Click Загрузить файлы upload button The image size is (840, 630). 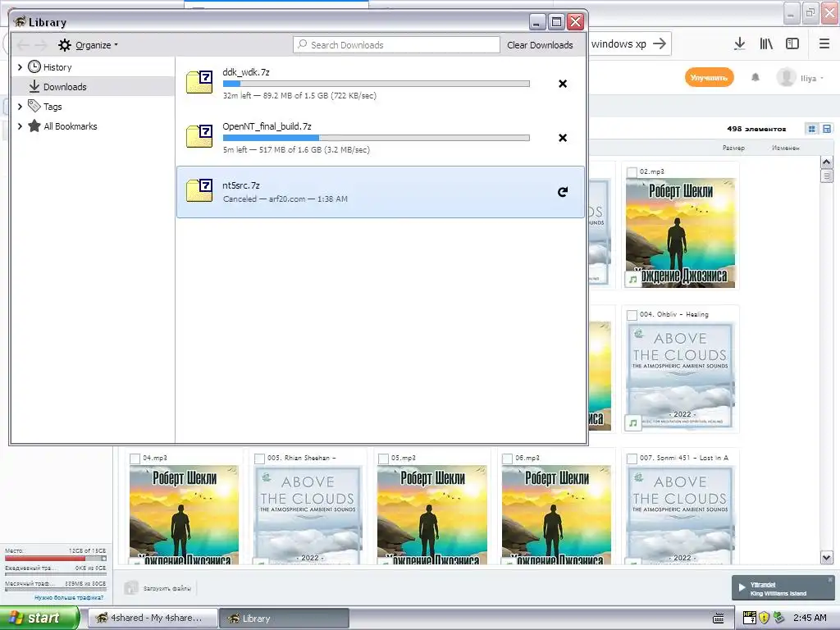[x=158, y=588]
